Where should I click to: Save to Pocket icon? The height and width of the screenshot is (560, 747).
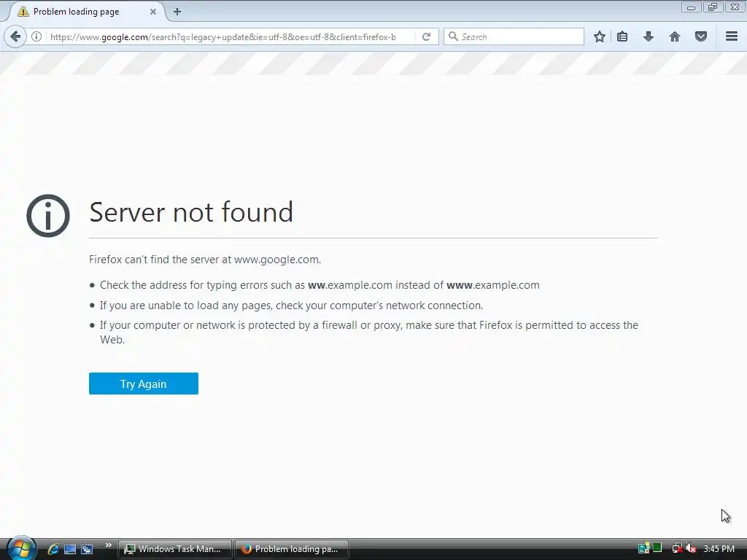point(701,36)
